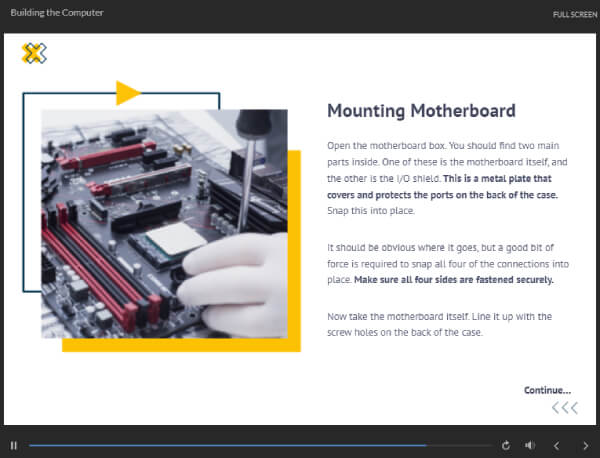Pause the slide playback
The height and width of the screenshot is (458, 600).
coord(14,445)
